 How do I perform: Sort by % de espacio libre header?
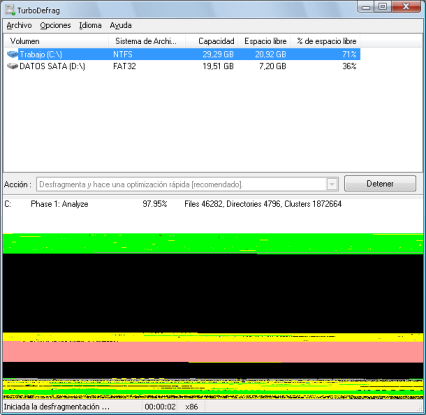[326, 41]
